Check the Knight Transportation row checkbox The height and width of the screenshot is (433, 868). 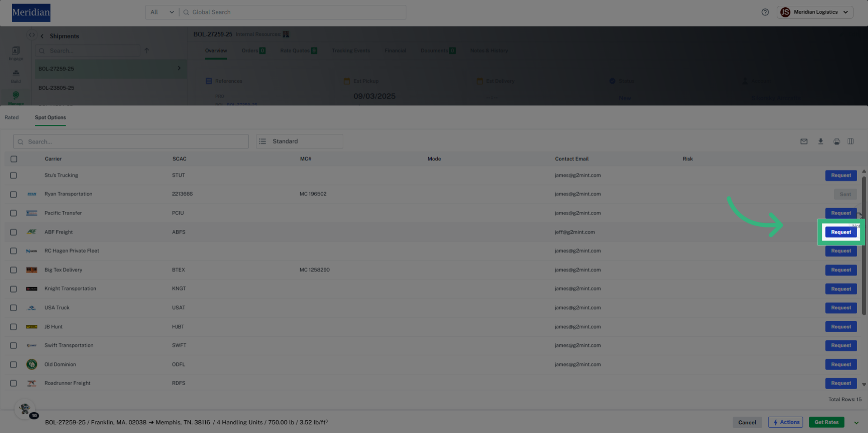coord(14,289)
